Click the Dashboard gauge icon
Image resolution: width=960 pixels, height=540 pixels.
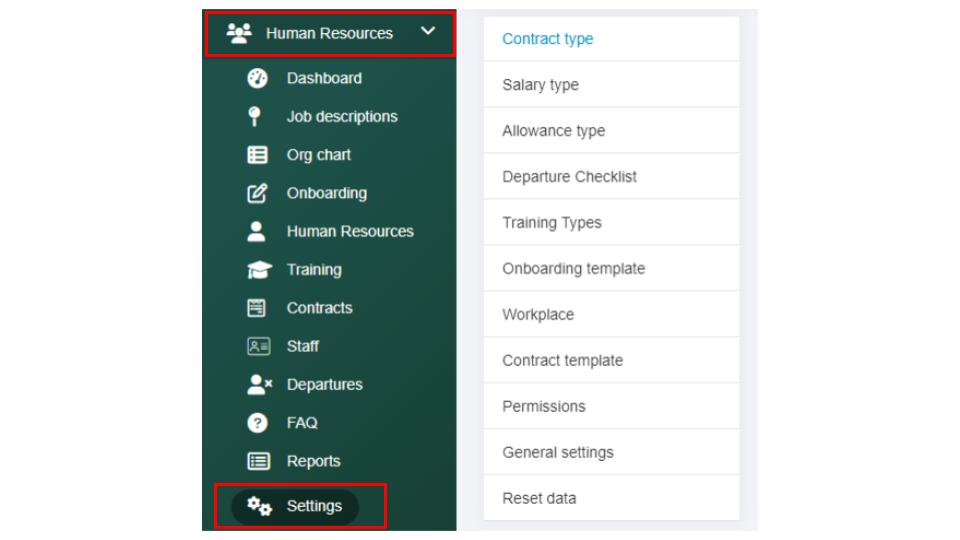click(257, 78)
